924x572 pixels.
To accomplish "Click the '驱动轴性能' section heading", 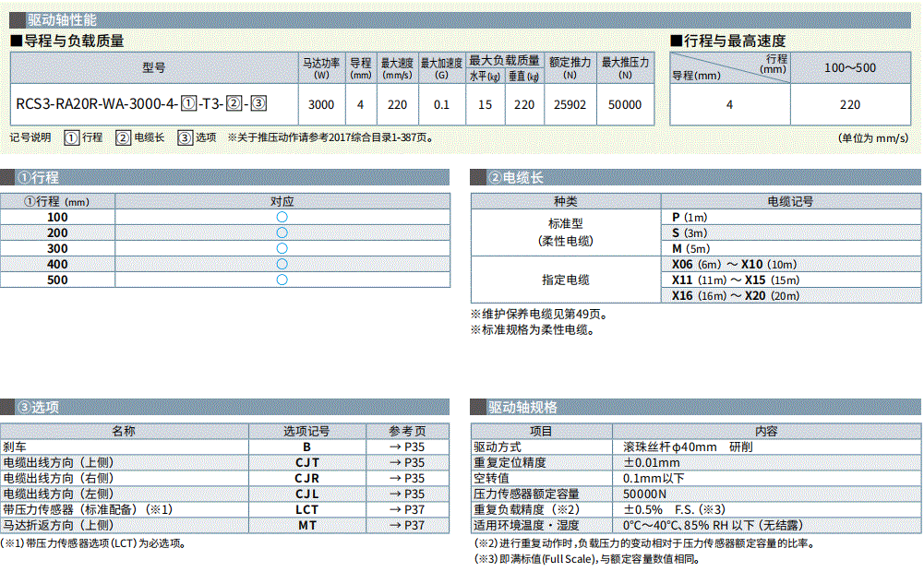I will [x=62, y=20].
